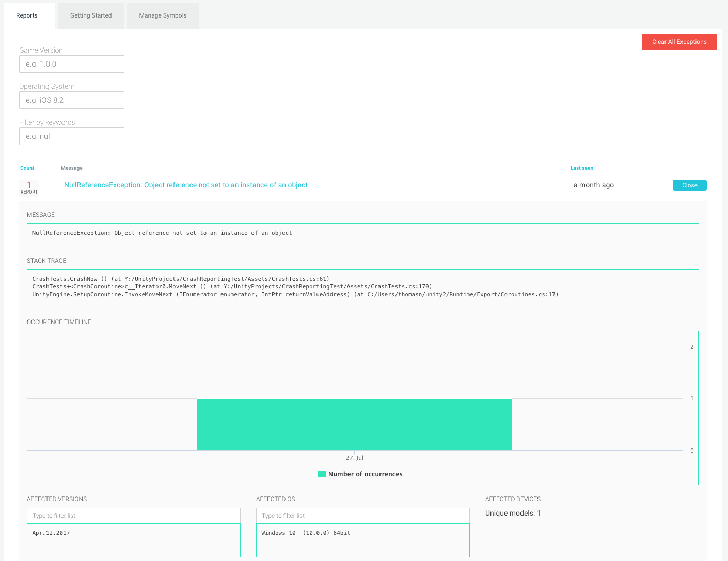
Task: Go to the Manage Symbols tab
Action: [163, 15]
